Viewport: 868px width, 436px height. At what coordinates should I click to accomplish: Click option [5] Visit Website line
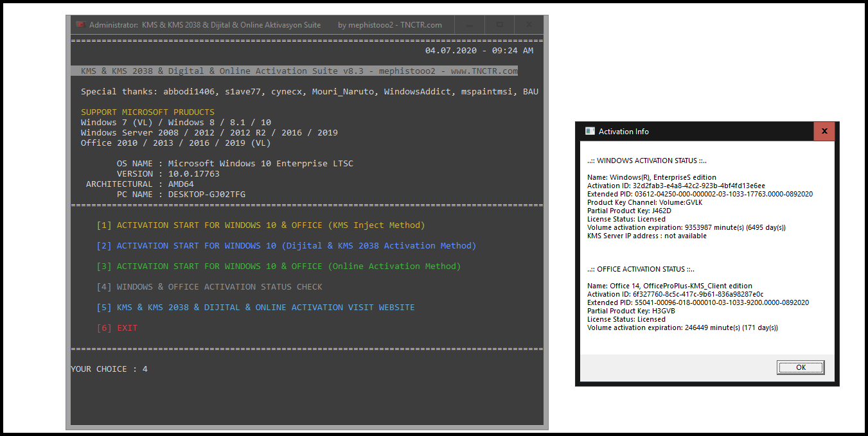click(x=256, y=308)
